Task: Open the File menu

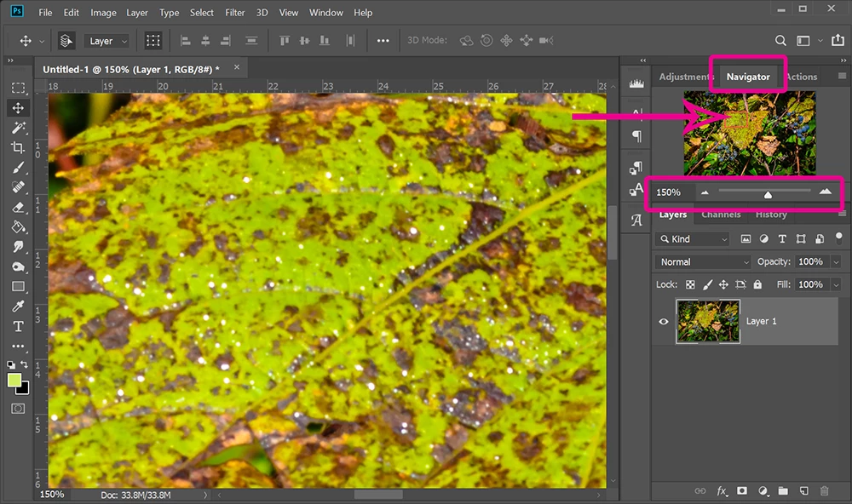Action: [x=45, y=13]
